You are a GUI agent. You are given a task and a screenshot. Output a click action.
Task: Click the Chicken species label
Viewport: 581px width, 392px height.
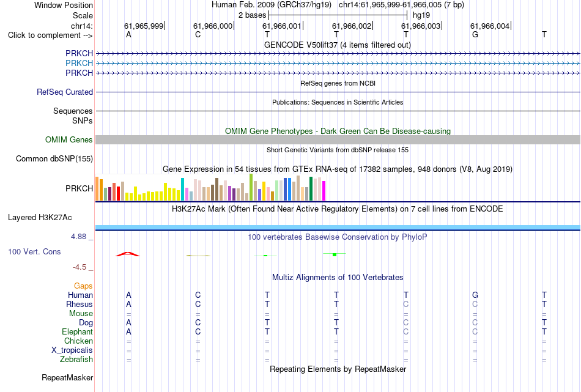[78, 341]
